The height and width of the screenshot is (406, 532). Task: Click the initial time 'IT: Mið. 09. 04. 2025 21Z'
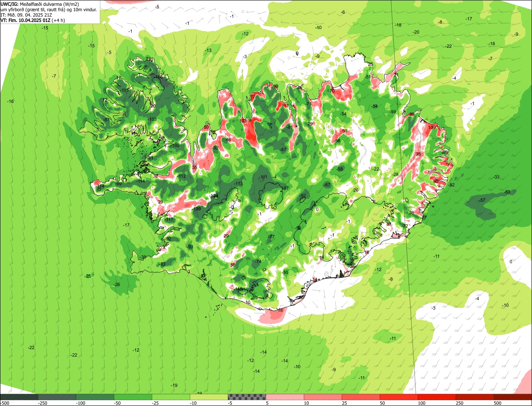[x=27, y=15]
